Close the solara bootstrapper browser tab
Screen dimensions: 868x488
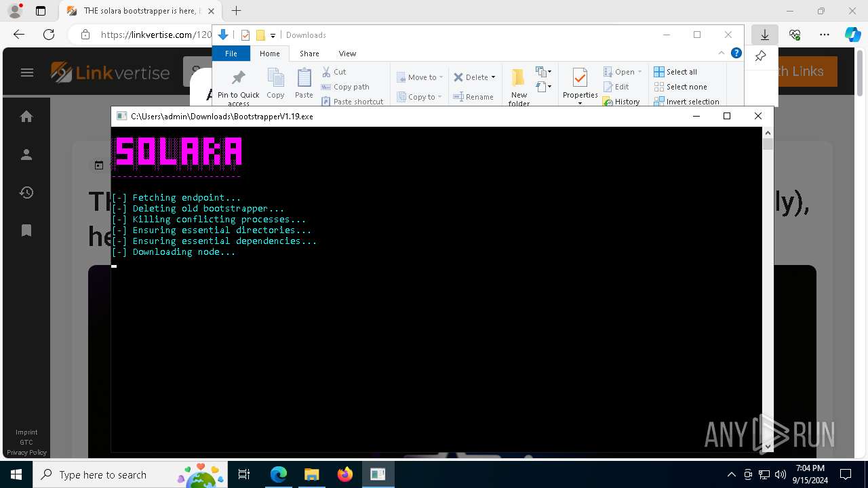212,11
